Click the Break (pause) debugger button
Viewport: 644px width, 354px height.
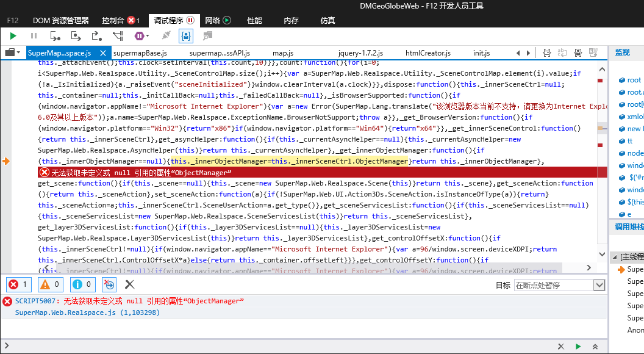tap(34, 36)
